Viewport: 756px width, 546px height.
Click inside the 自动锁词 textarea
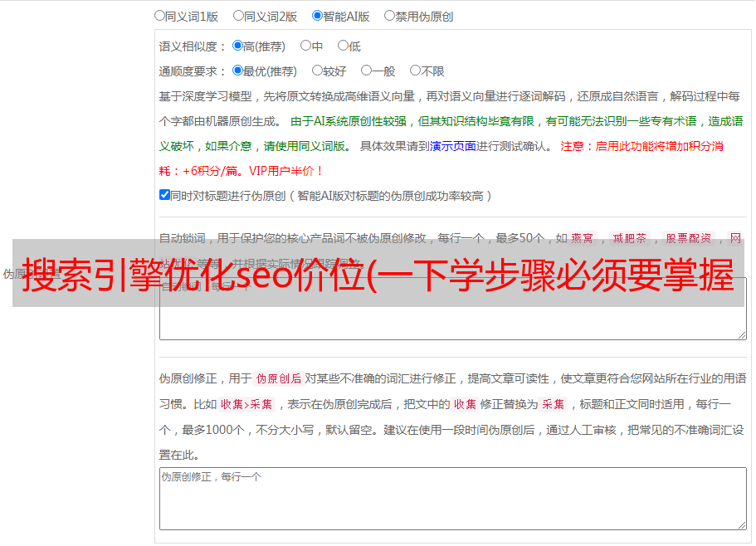point(453,309)
